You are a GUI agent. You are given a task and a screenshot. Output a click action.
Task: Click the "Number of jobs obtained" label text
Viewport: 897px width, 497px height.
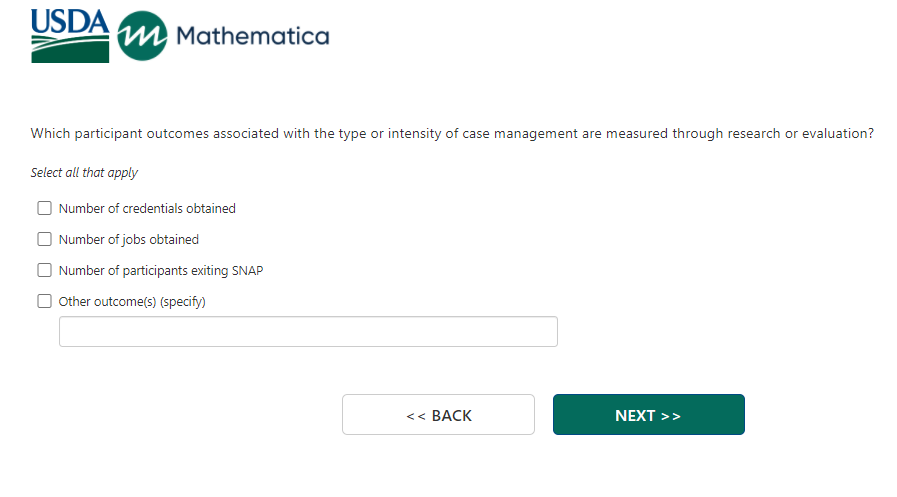[129, 240]
